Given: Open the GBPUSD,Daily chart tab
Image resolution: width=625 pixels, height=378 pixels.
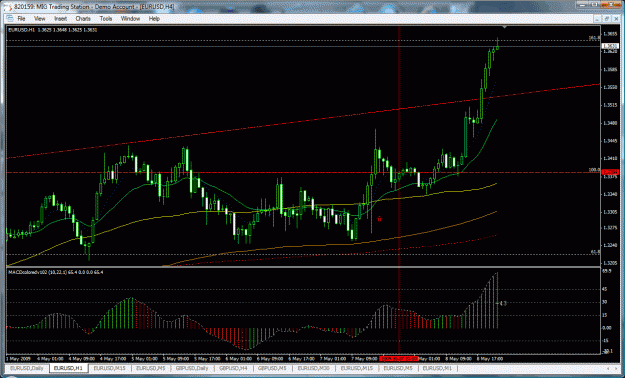Looking at the screenshot, I should point(193,368).
